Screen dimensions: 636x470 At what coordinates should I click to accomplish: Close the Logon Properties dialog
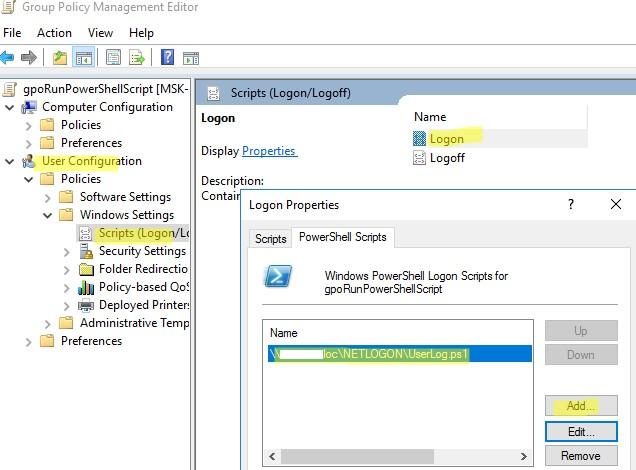[x=616, y=204]
